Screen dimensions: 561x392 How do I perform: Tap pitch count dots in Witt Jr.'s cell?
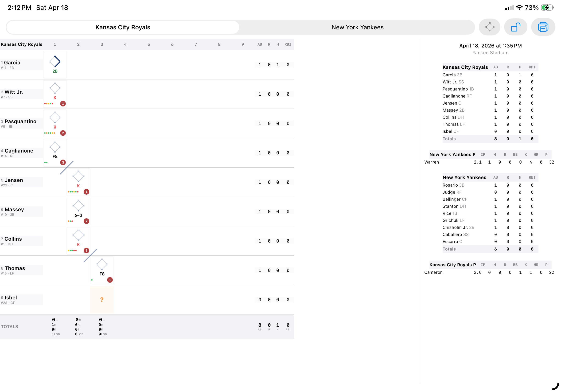[49, 104]
